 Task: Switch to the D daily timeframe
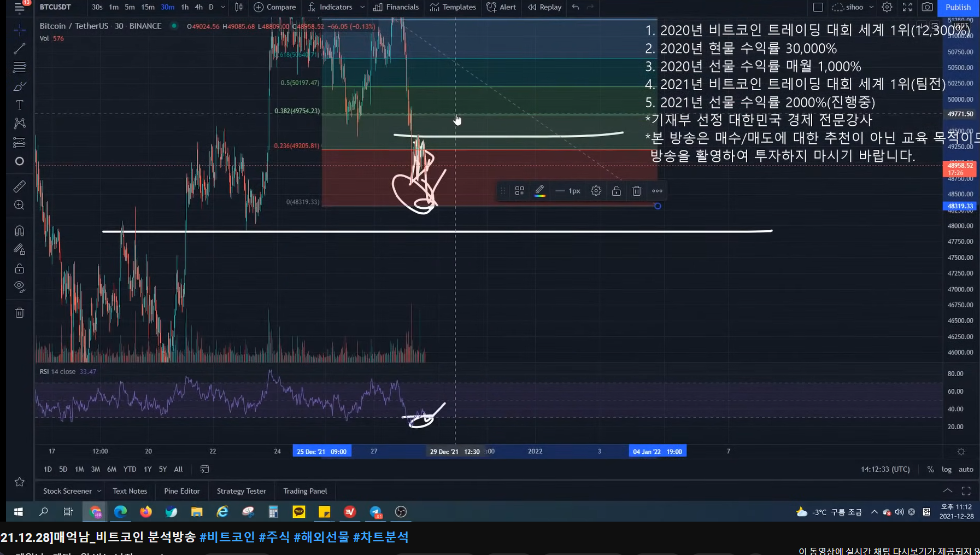[x=211, y=7]
